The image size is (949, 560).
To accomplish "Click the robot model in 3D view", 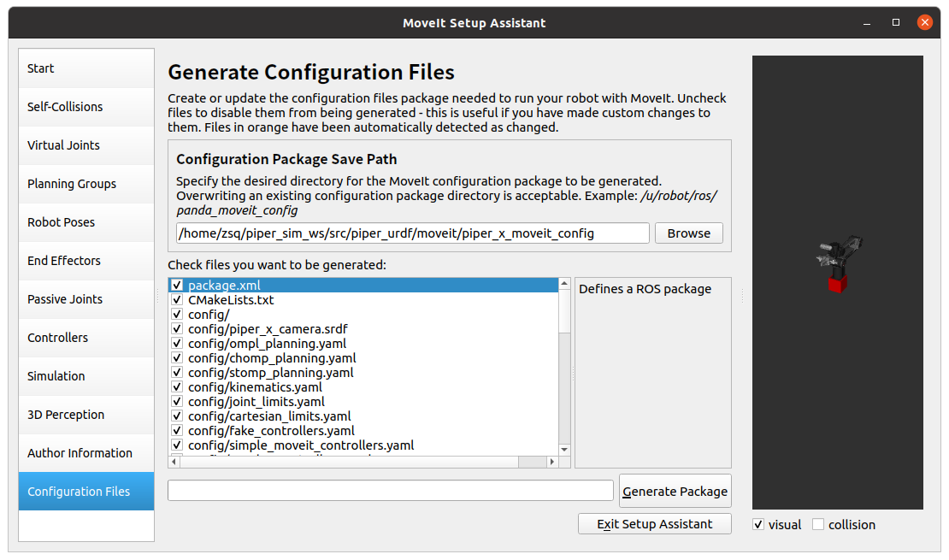I will pyautogui.click(x=838, y=262).
